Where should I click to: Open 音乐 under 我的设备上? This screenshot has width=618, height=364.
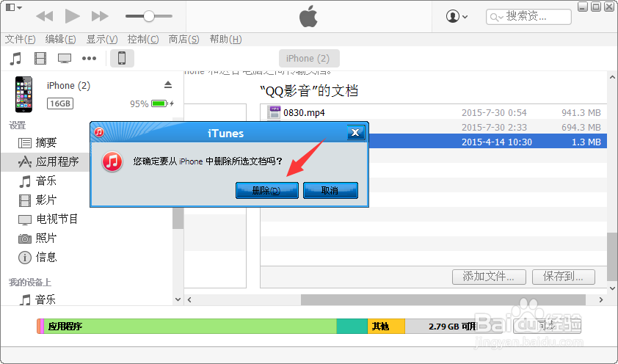pyautogui.click(x=37, y=300)
